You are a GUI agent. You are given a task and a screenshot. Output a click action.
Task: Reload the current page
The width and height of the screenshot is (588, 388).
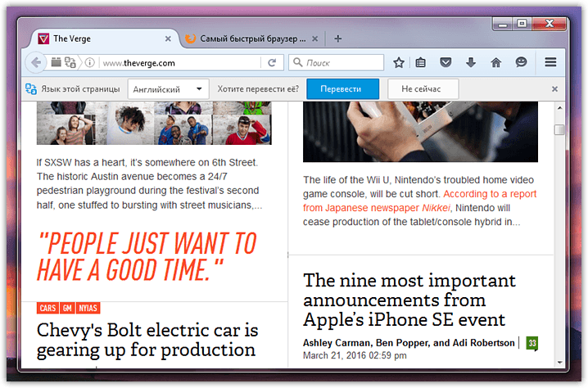click(271, 62)
